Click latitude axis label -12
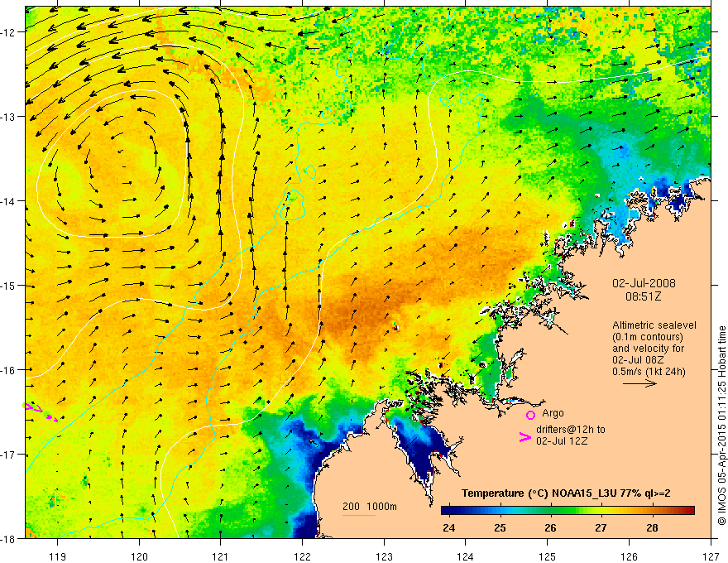 click(x=9, y=32)
